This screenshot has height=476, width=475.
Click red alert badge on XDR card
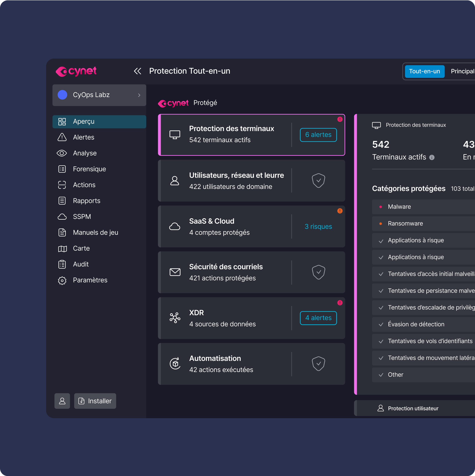point(340,303)
